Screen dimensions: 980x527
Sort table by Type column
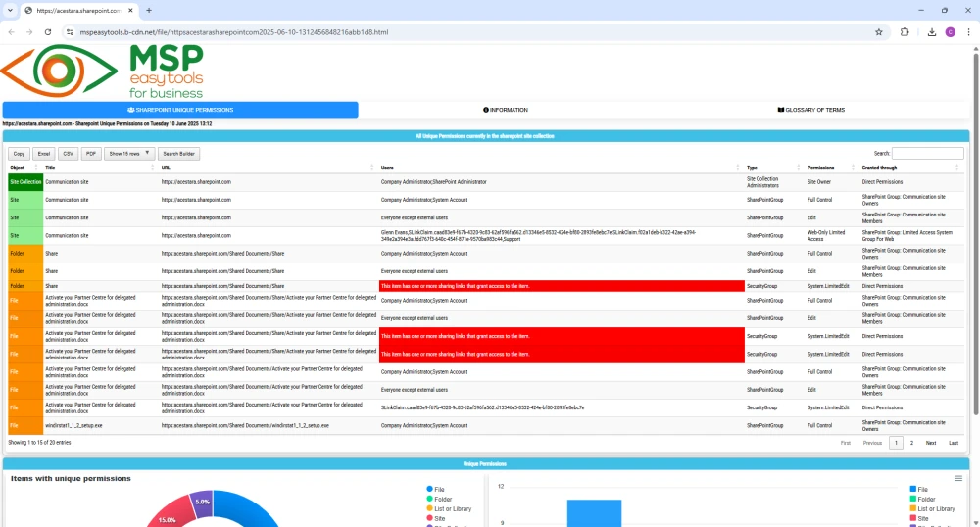click(774, 168)
